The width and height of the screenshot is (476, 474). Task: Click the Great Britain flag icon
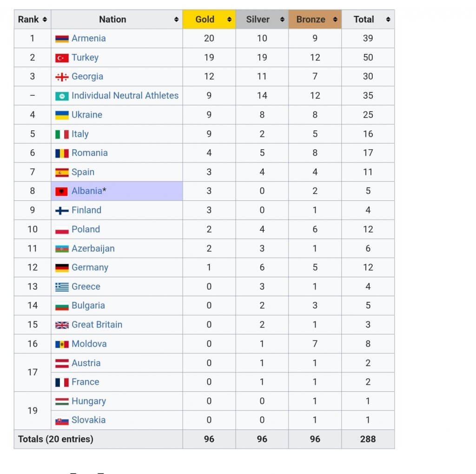62,325
